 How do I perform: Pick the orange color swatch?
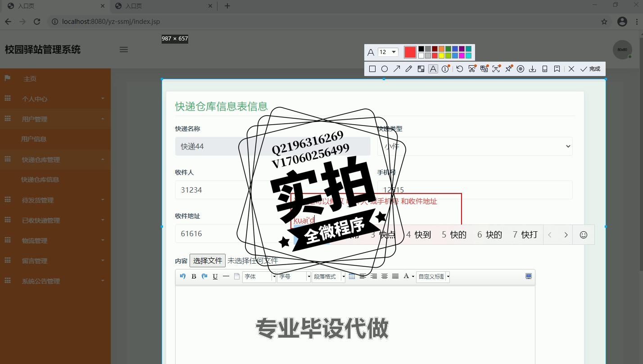pyautogui.click(x=441, y=49)
